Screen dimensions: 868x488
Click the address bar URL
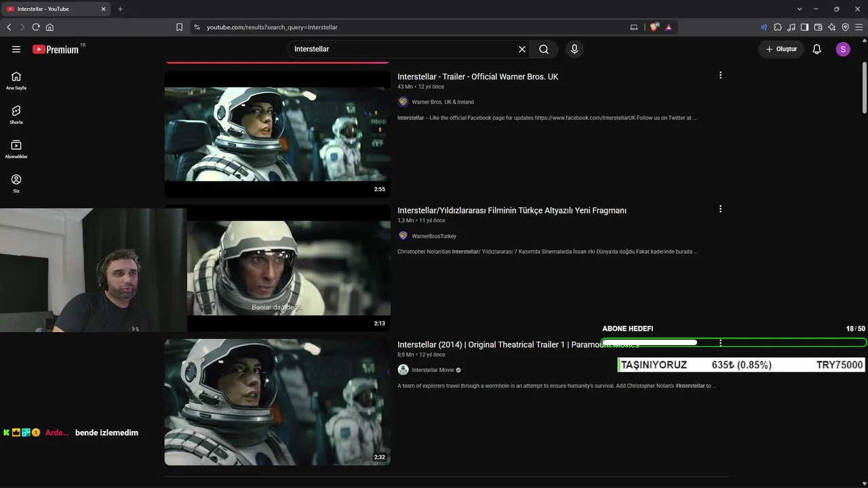[x=272, y=27]
